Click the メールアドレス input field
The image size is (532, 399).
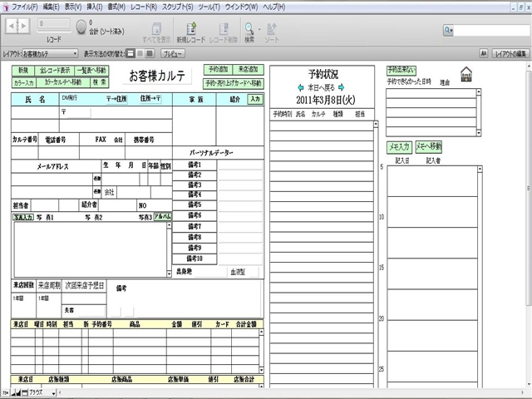coord(50,179)
